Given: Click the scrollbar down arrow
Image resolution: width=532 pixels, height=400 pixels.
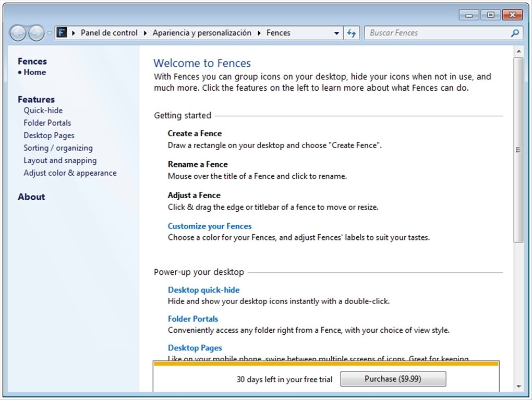Looking at the screenshot, I should 518,387.
